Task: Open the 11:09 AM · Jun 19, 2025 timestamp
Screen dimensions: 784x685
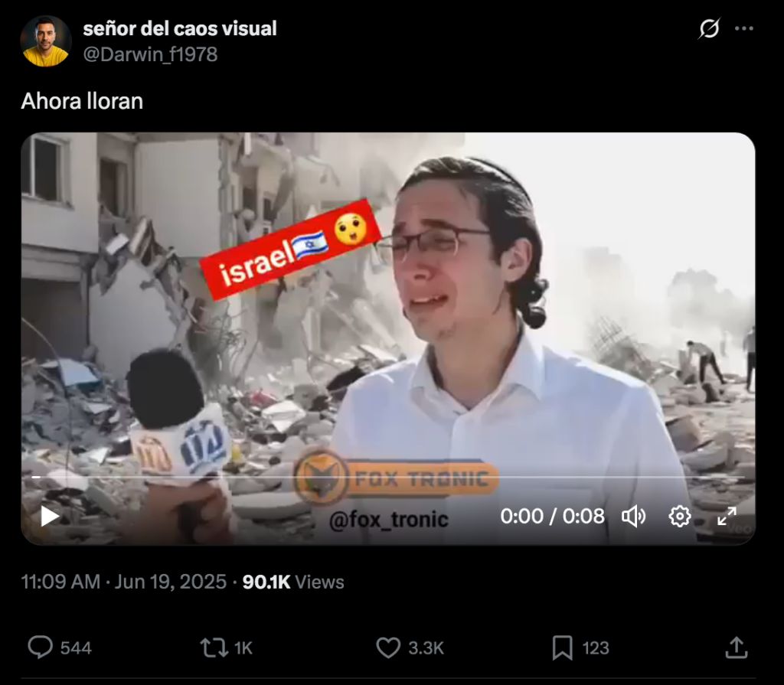Action: point(124,582)
